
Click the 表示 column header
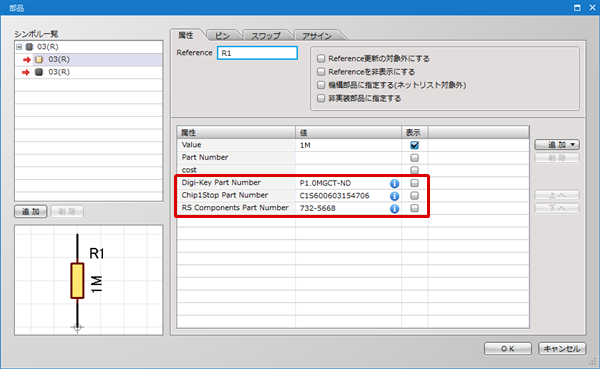pos(414,132)
